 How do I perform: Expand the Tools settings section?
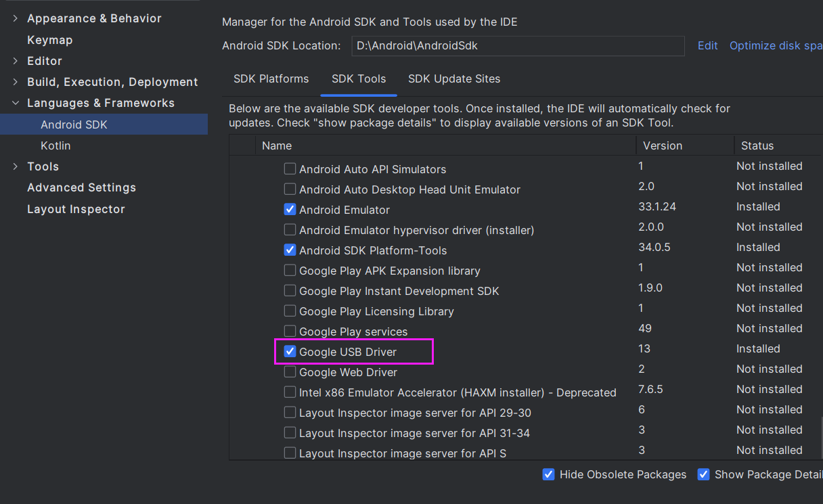[16, 166]
